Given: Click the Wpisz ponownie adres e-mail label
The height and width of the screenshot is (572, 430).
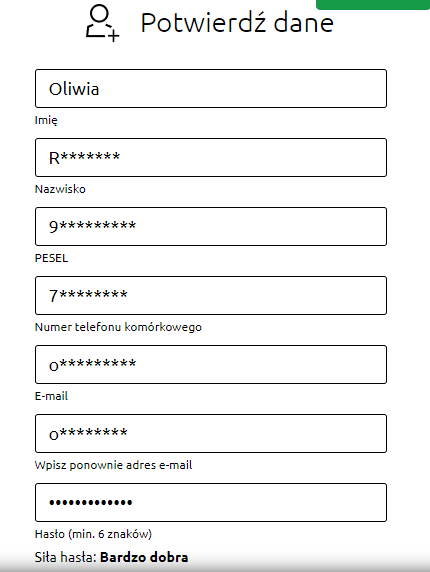Looking at the screenshot, I should click(113, 465).
